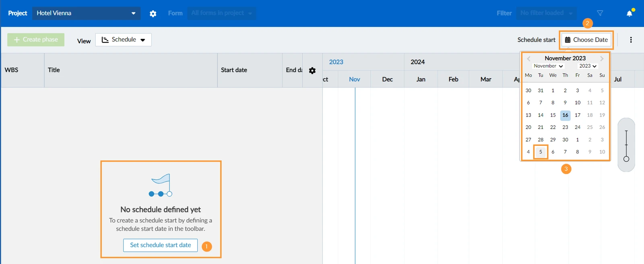Viewport: 644px width, 264px height.
Task: Select the Nov month in timeline header
Action: 354,79
